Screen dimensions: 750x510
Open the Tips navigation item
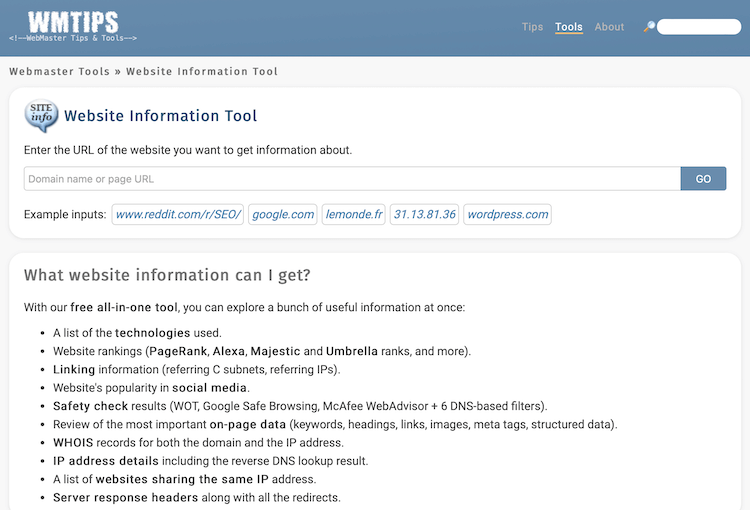pos(532,27)
